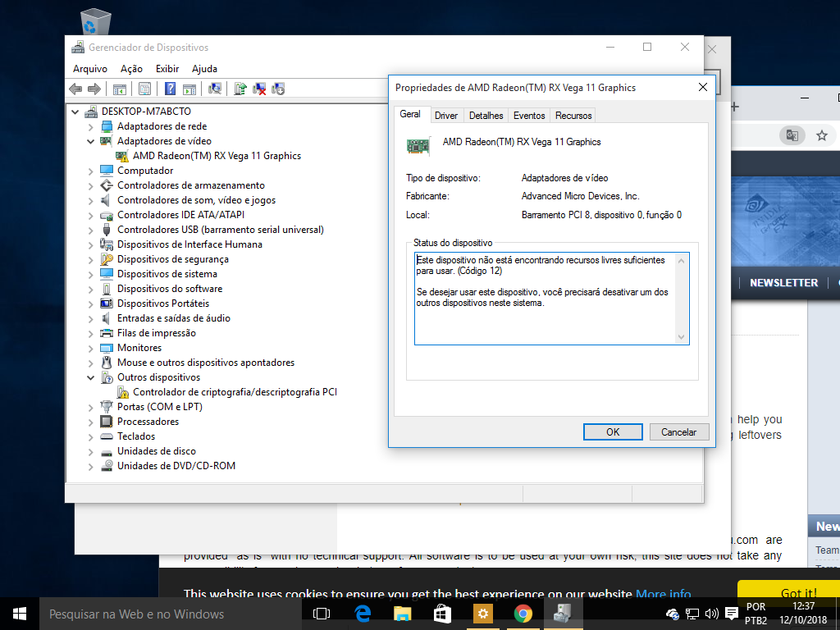Expand the Adaptadores de rede node
Image resolution: width=840 pixels, height=630 pixels.
[x=90, y=127]
